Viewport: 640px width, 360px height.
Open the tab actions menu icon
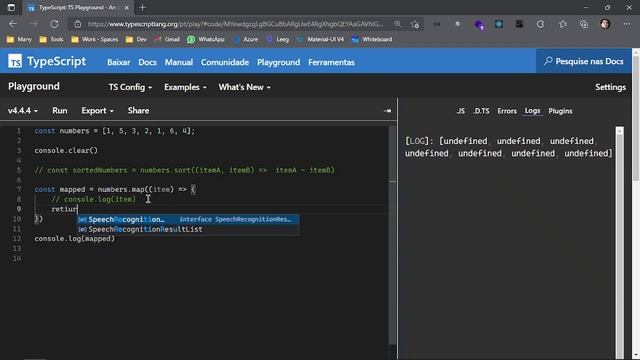(x=11, y=7)
